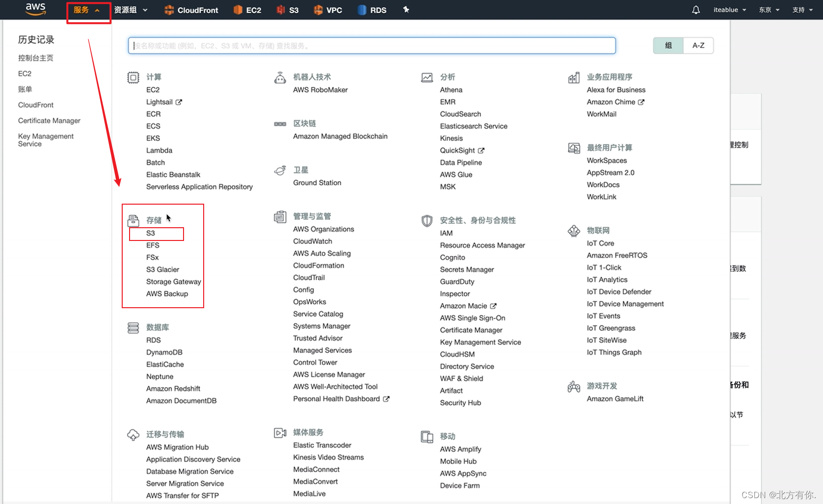Viewport: 823px width, 504px height.
Task: Click the security shield category icon
Action: [427, 221]
